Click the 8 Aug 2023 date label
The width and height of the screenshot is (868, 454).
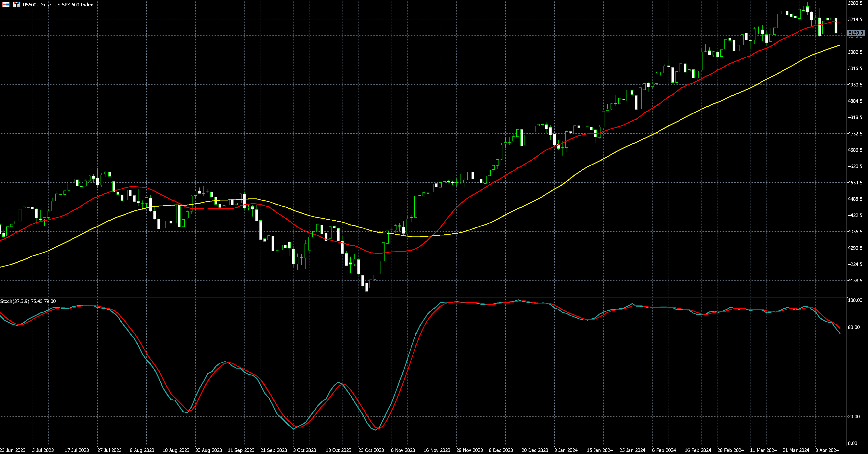click(142, 450)
